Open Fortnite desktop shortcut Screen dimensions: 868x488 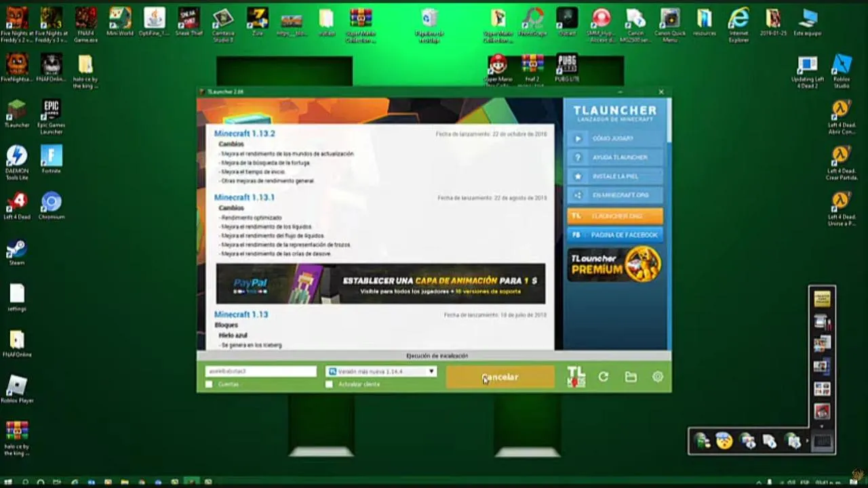tap(51, 156)
